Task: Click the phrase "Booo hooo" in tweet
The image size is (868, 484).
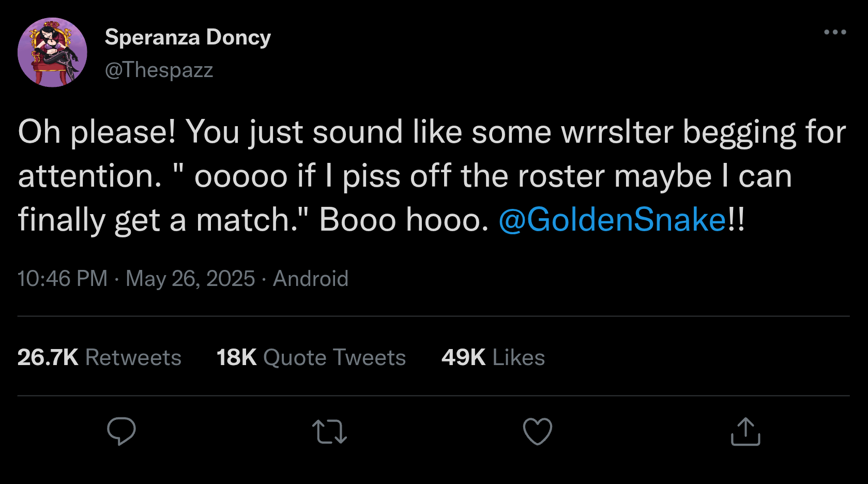Action: [402, 220]
